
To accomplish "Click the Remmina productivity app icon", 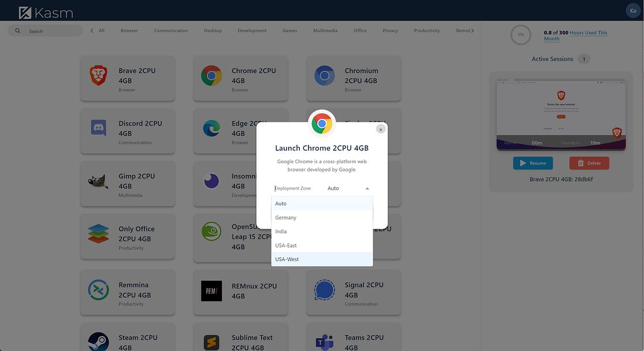I will click(x=98, y=288).
